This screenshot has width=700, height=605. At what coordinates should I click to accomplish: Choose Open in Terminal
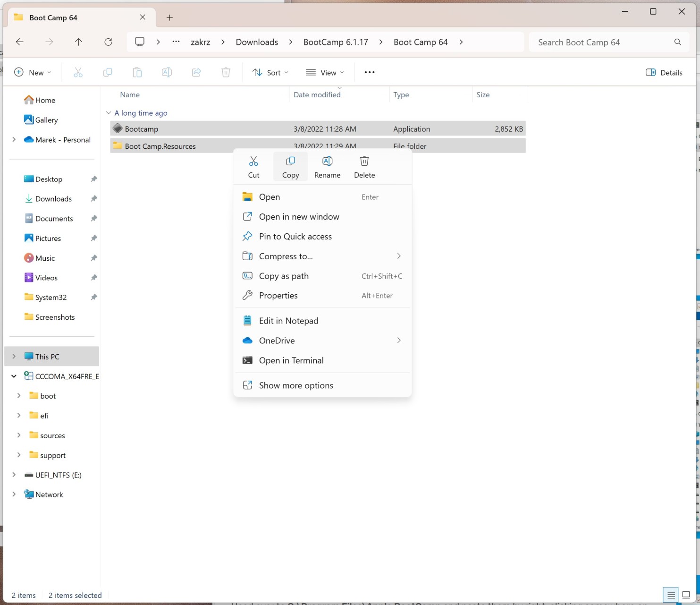(x=322, y=360)
